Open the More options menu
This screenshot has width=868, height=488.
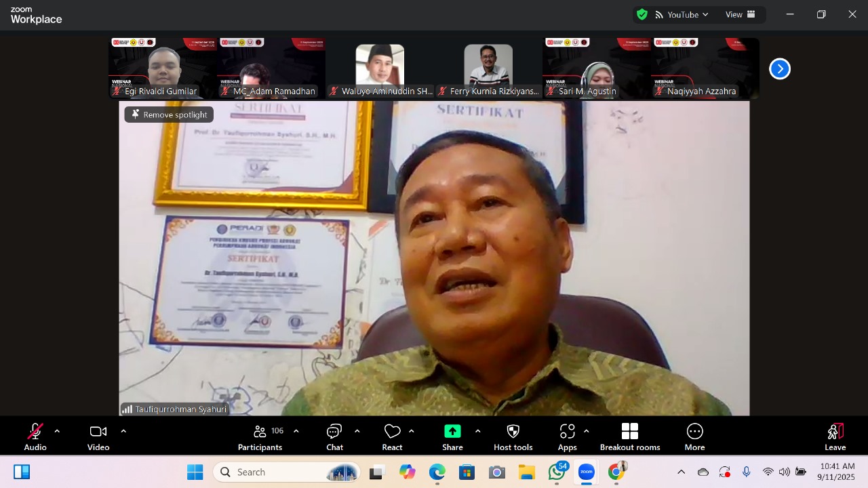(x=694, y=437)
